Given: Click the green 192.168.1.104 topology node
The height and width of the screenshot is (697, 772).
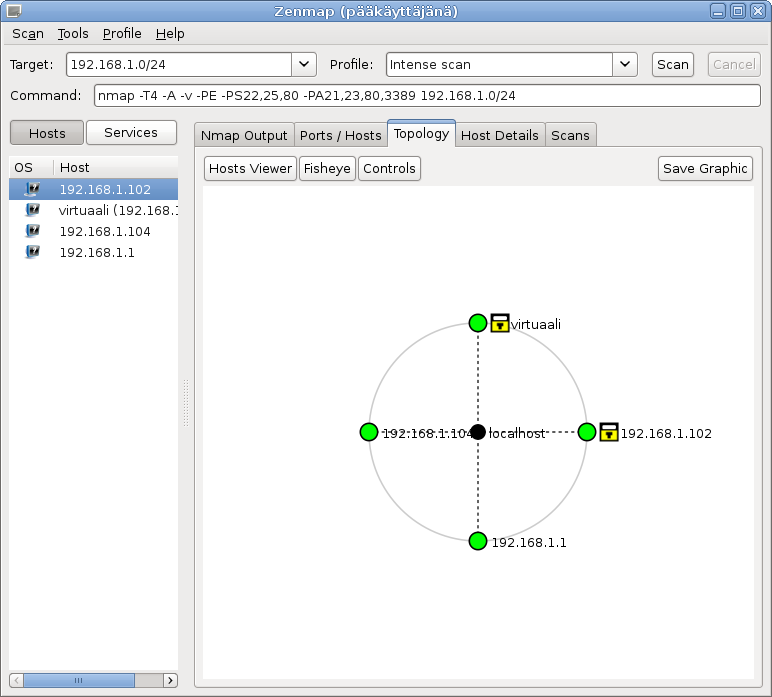Looking at the screenshot, I should coord(369,432).
